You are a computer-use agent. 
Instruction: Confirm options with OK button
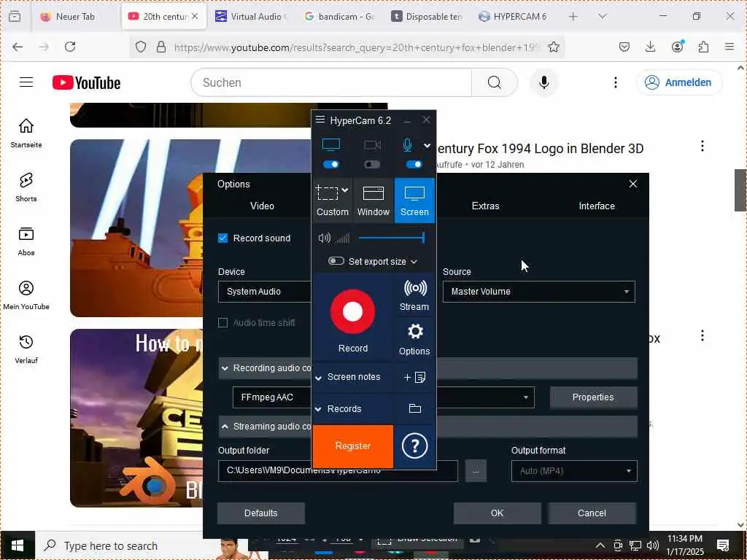[497, 513]
